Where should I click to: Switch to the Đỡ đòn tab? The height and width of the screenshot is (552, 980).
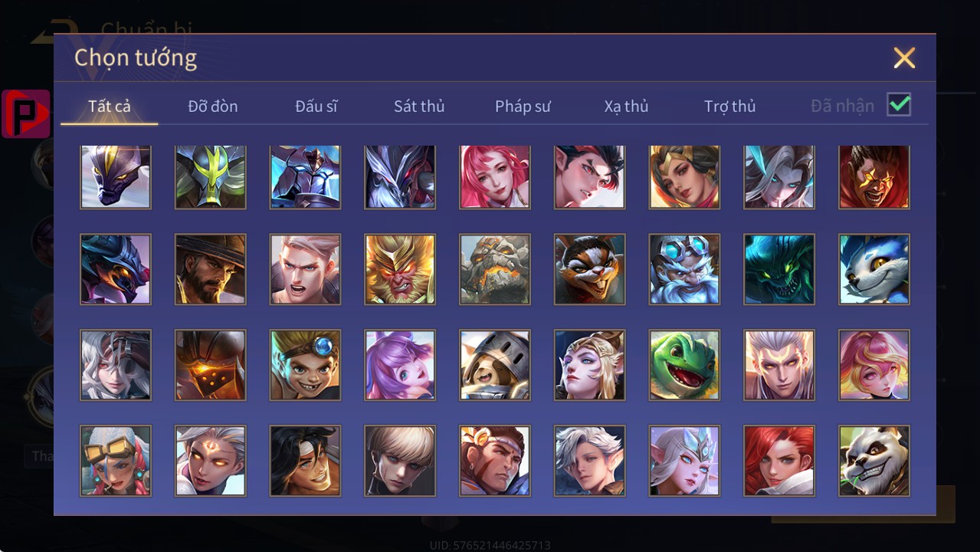point(213,107)
